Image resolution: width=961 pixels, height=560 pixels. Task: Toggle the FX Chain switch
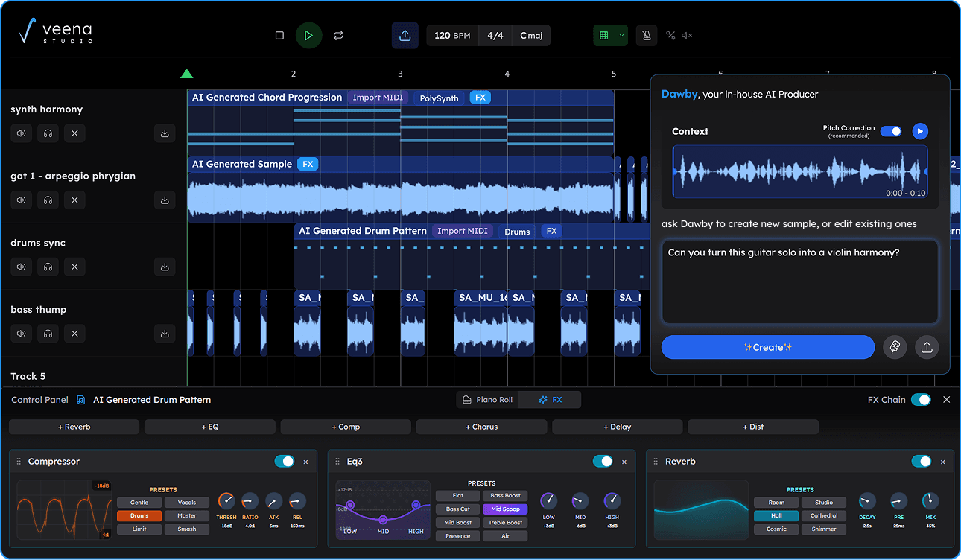[921, 400]
